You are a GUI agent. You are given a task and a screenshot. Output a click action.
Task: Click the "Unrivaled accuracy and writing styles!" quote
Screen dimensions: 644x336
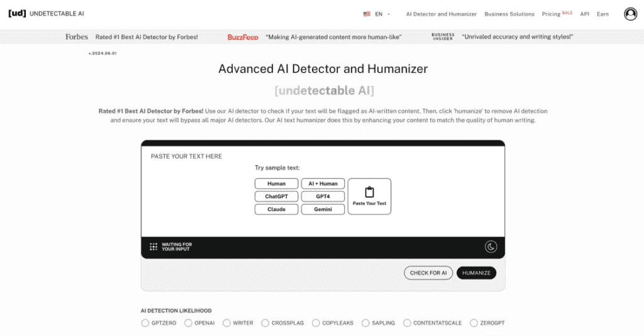[x=518, y=36]
